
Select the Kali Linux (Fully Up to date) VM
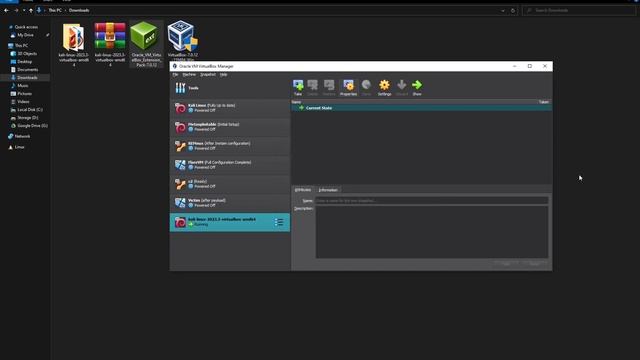230,108
